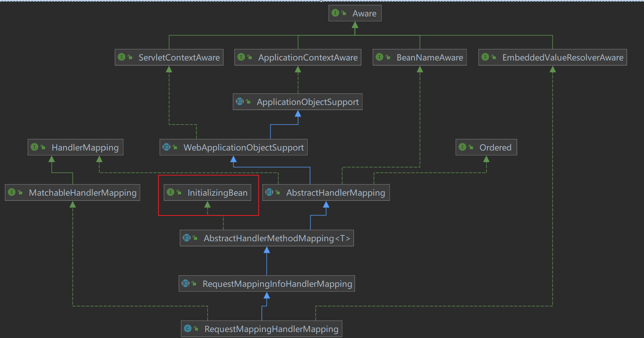Screen dimensions: 644x338
Task: Click the interface icon beside HandlerMapping
Action: tap(34, 147)
